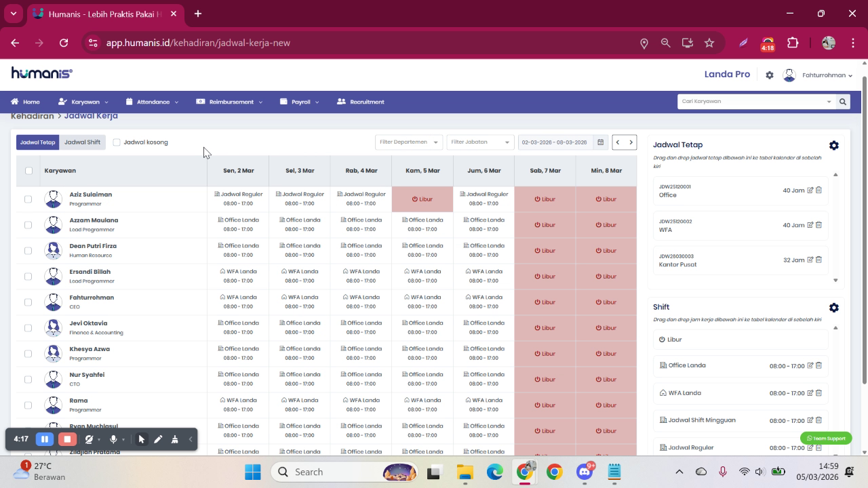
Task: Open Shift panel settings gear
Action: point(833,308)
